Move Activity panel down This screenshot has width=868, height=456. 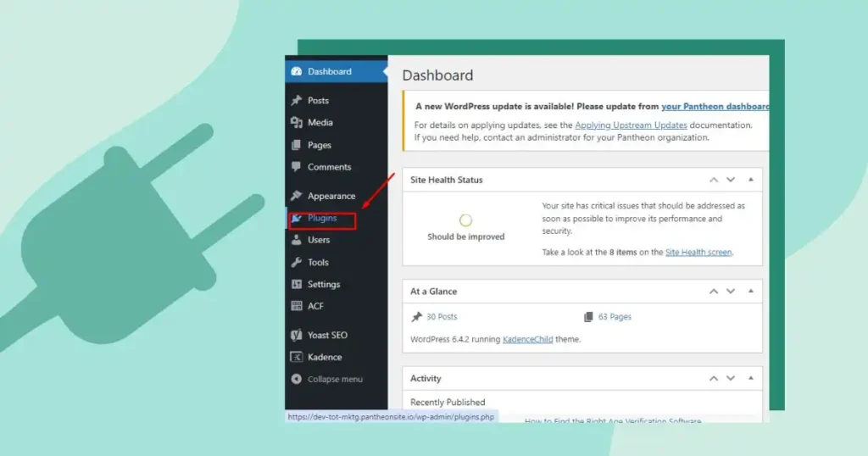tap(731, 379)
